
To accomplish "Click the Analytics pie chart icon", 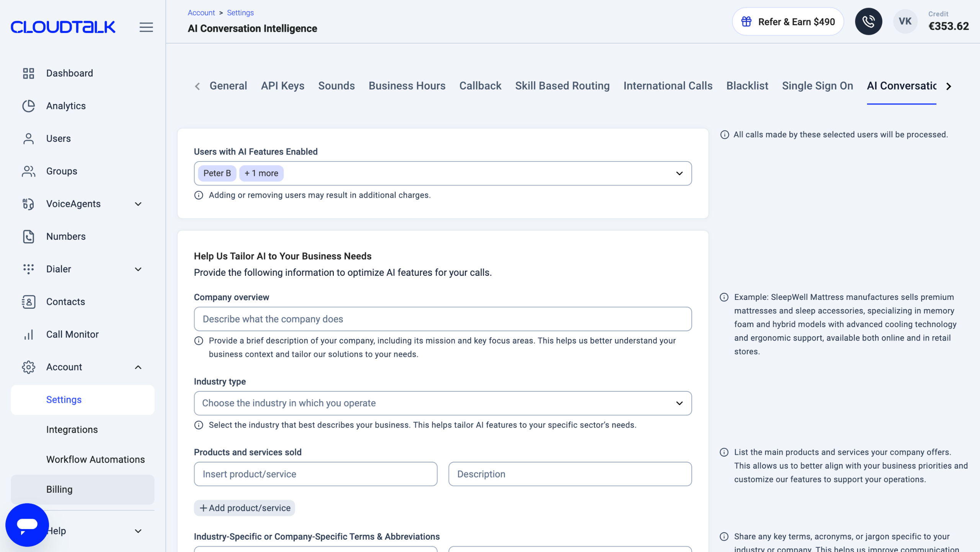I will (x=28, y=106).
